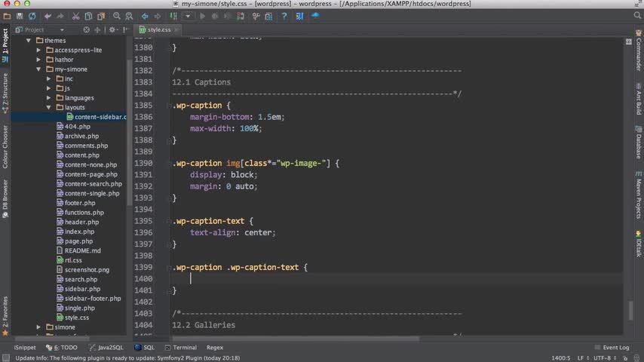
Task: Click the Debug bug icon
Action: pyautogui.click(x=215, y=16)
